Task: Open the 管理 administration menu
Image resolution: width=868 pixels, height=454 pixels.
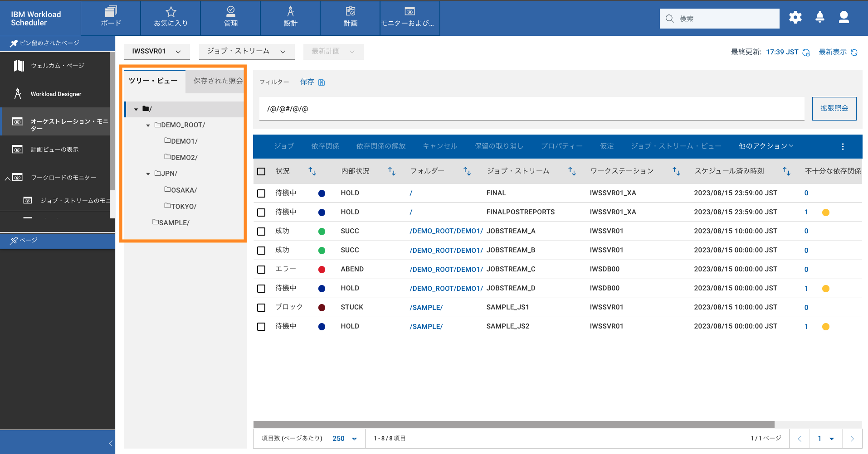Action: tap(230, 18)
